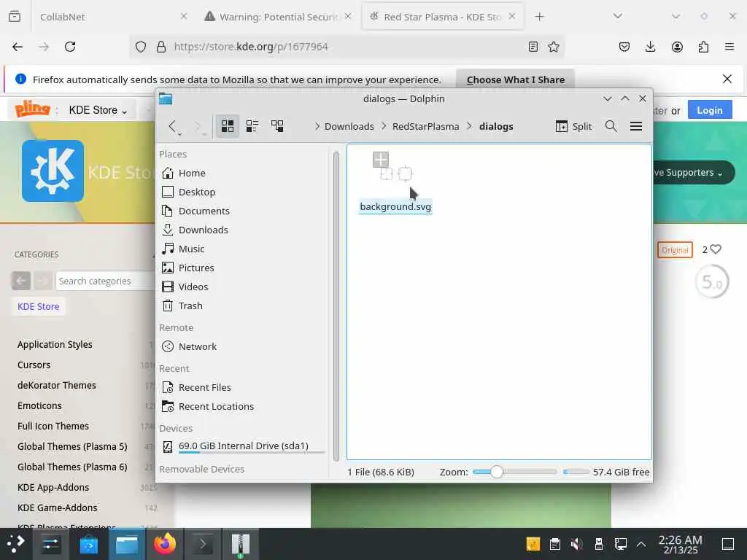Select Red Star Plasma - KDE Store tab

443,17
